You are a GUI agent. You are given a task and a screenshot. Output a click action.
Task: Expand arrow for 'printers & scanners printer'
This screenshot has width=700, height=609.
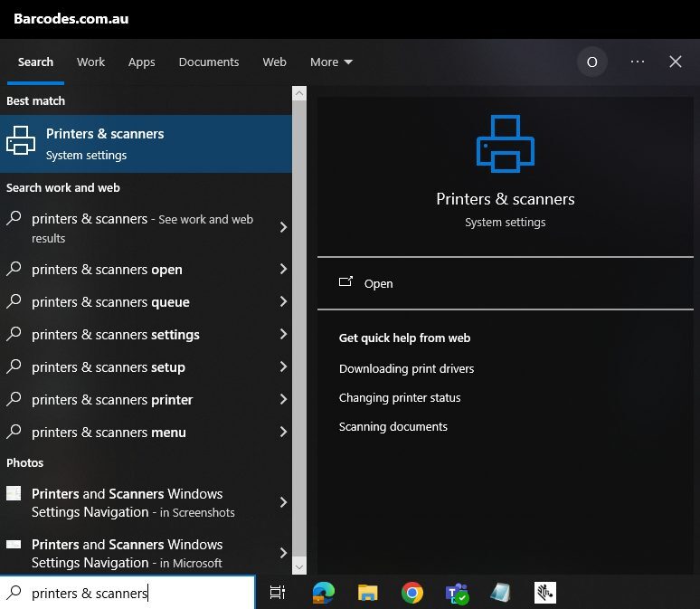coord(283,399)
